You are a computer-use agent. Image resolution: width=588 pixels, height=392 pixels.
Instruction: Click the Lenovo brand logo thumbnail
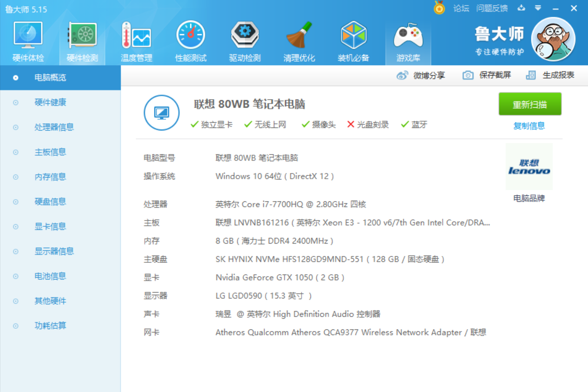(x=529, y=167)
